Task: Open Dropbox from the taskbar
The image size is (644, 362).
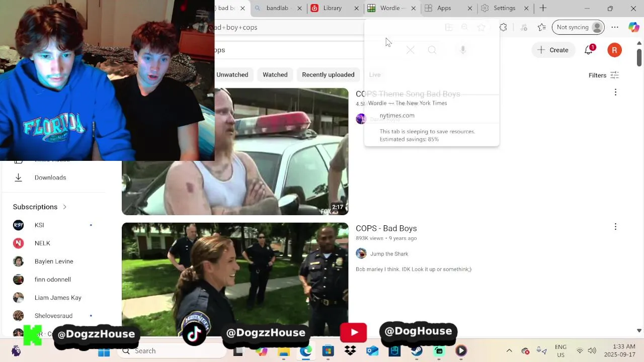Action: pyautogui.click(x=350, y=351)
